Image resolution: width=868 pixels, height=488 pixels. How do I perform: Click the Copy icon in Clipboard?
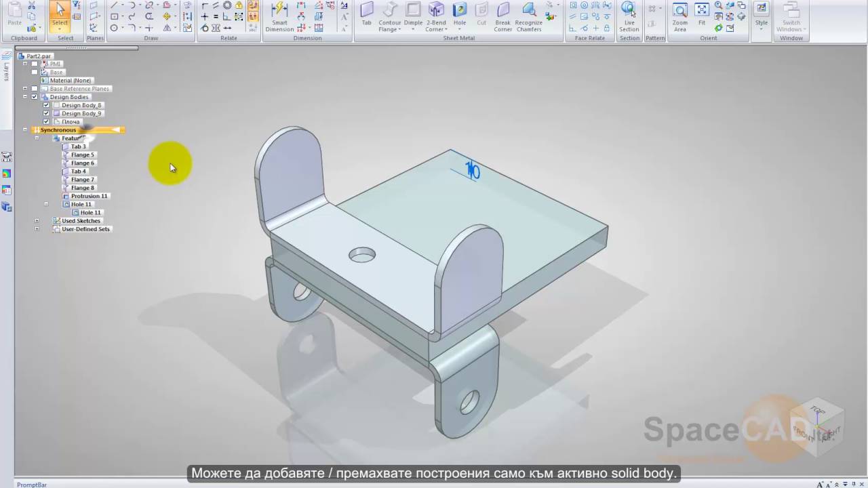tap(31, 16)
